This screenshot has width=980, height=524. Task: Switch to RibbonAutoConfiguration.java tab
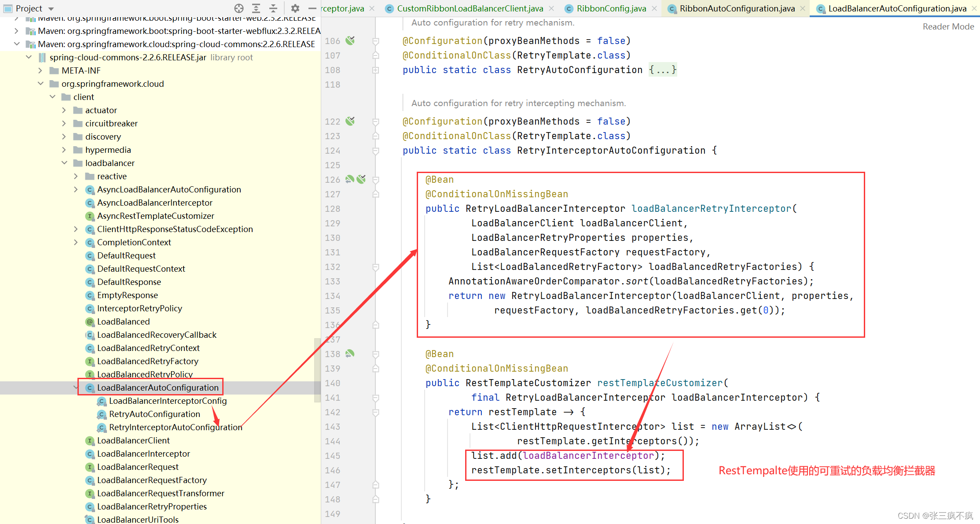coord(737,8)
